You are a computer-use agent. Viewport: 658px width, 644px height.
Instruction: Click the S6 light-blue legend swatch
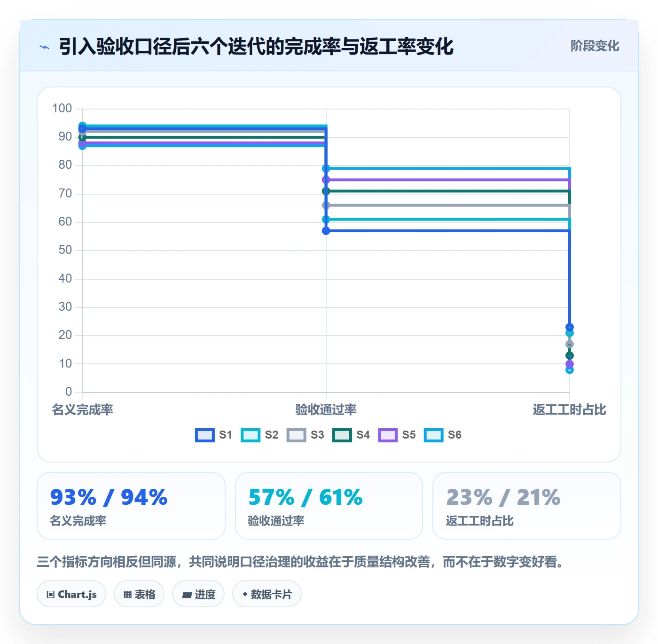(433, 435)
